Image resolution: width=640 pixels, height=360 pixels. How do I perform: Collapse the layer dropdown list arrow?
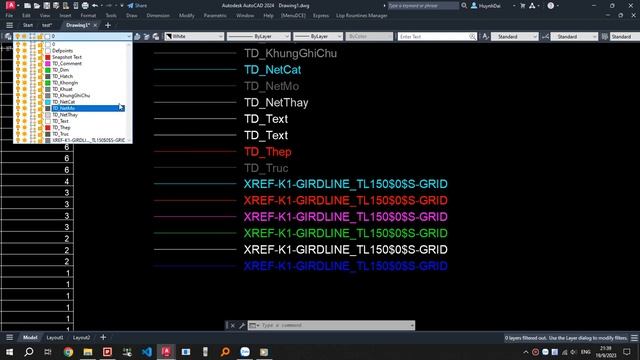point(129,37)
